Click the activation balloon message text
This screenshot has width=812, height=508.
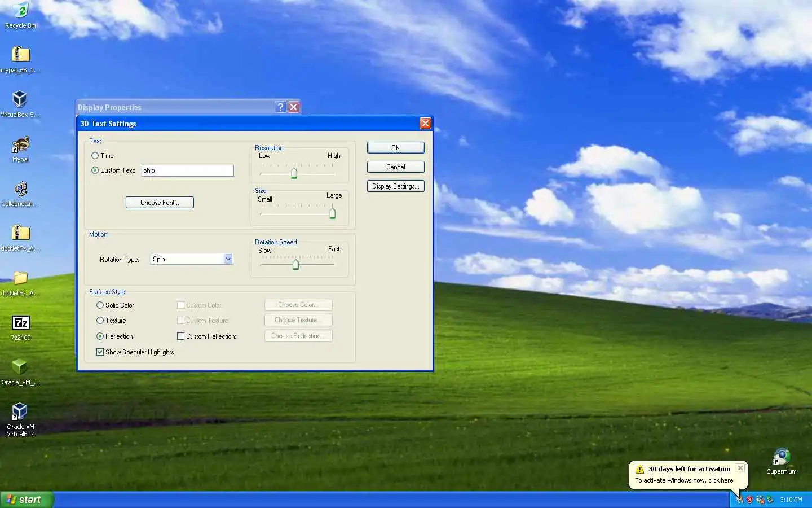click(x=684, y=480)
